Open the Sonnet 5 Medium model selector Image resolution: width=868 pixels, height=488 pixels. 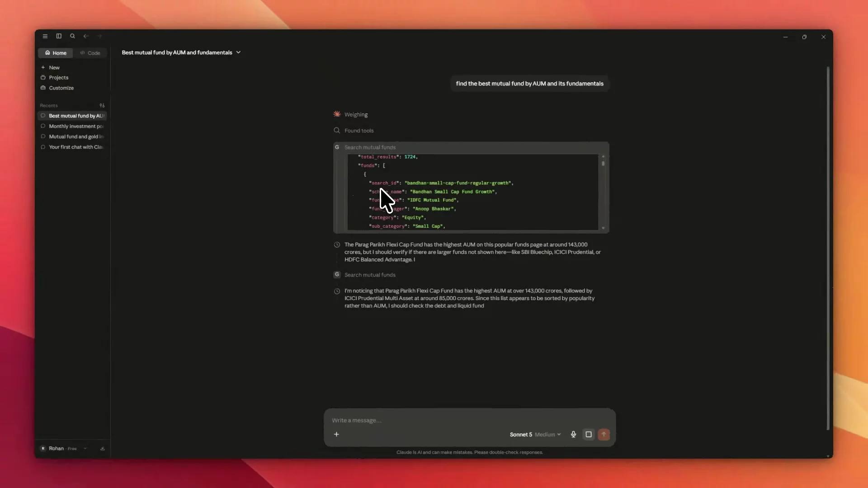point(535,435)
